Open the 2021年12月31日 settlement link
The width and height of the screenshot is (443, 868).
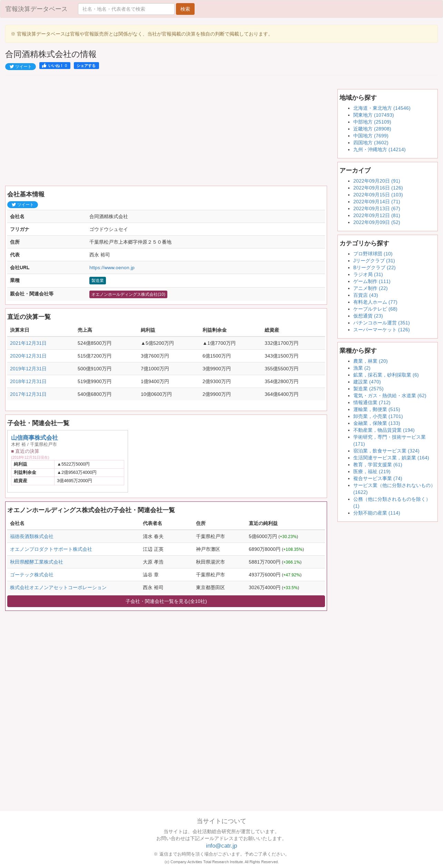(28, 343)
